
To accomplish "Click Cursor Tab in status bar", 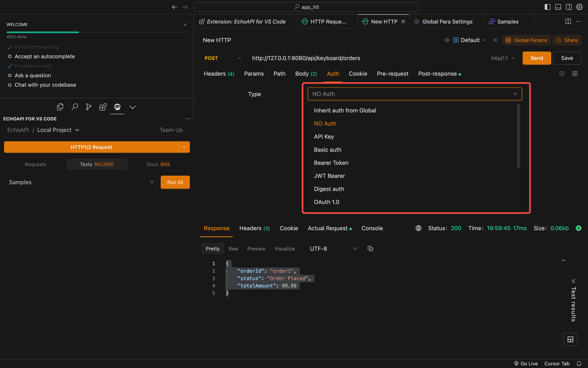I will (557, 363).
